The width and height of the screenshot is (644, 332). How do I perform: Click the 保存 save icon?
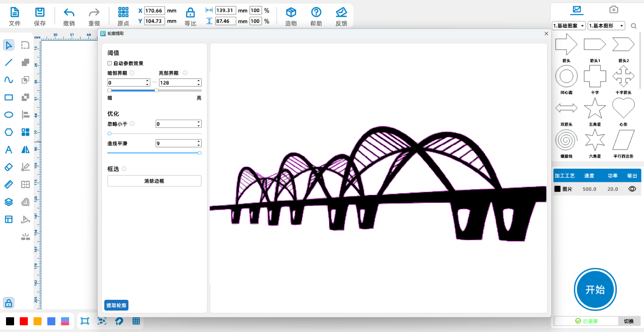tap(40, 13)
